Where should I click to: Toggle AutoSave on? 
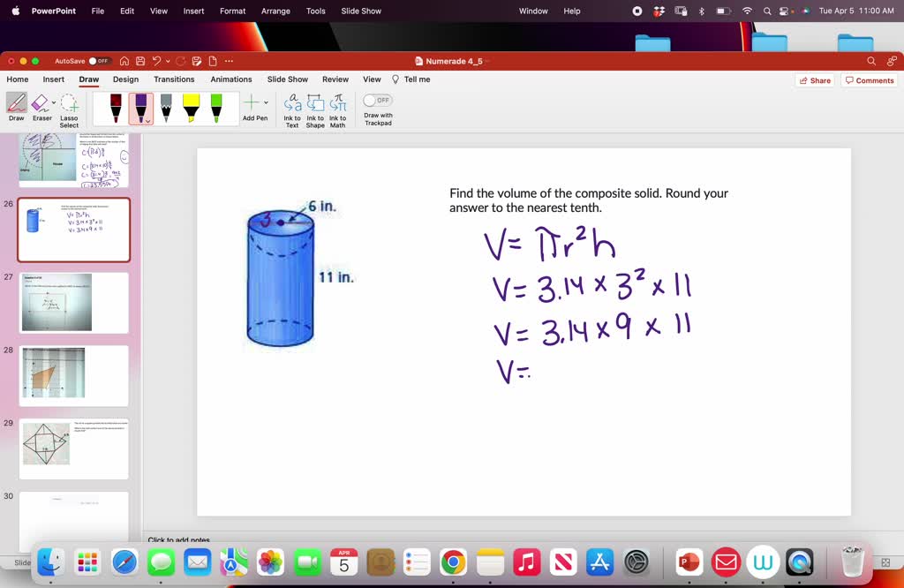point(99,60)
